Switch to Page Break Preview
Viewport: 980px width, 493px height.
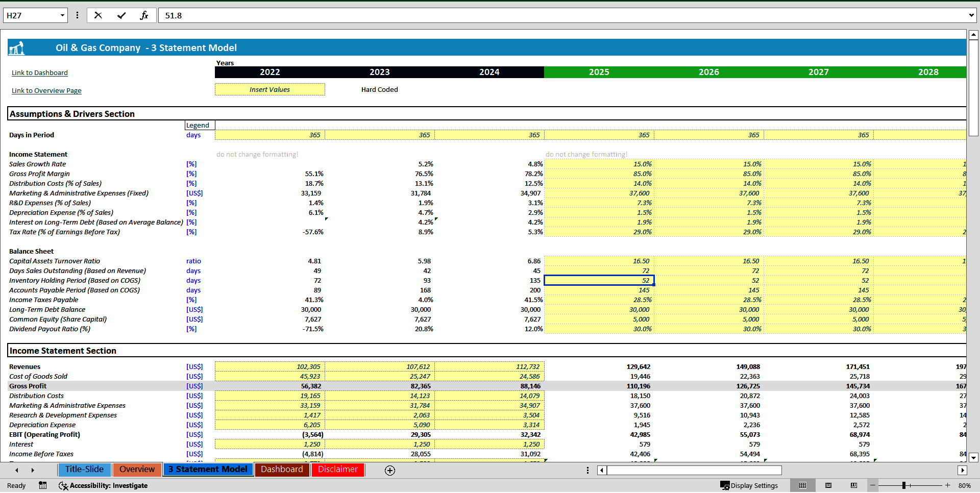854,485
